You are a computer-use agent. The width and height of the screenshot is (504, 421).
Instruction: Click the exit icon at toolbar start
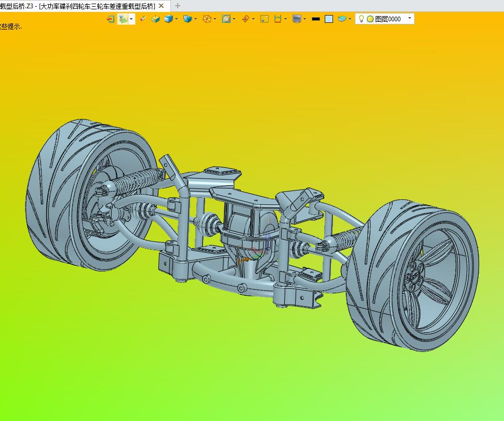(x=110, y=19)
